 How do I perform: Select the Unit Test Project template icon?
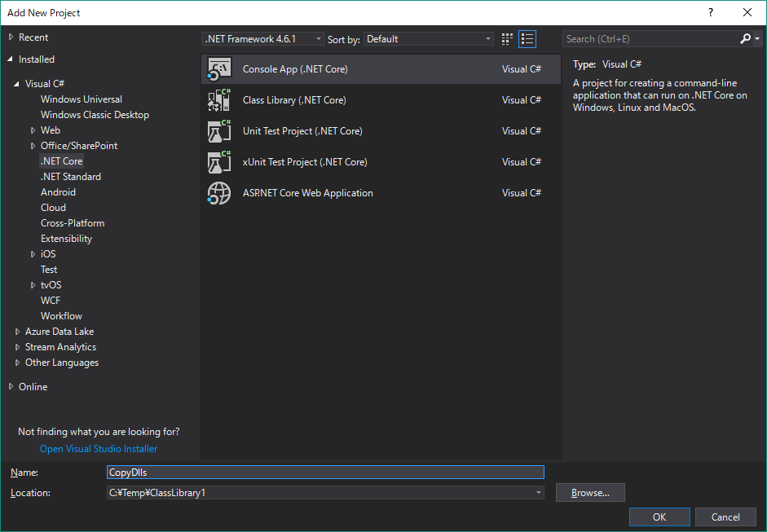click(218, 131)
